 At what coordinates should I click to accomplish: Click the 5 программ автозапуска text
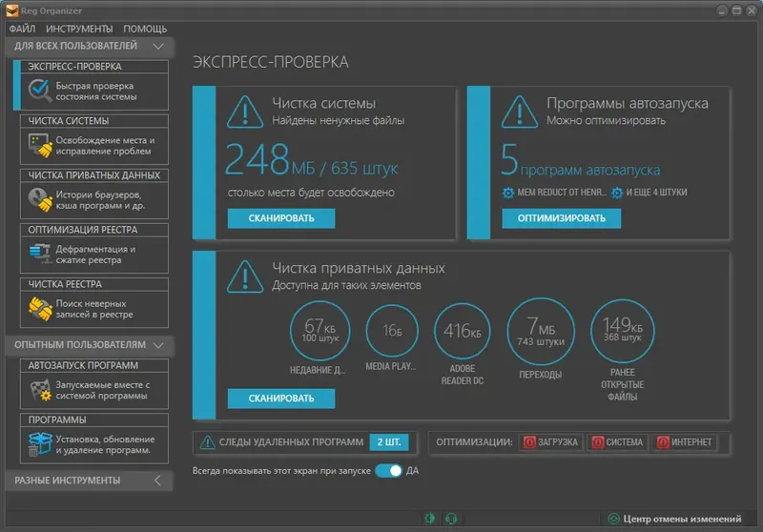pos(581,159)
